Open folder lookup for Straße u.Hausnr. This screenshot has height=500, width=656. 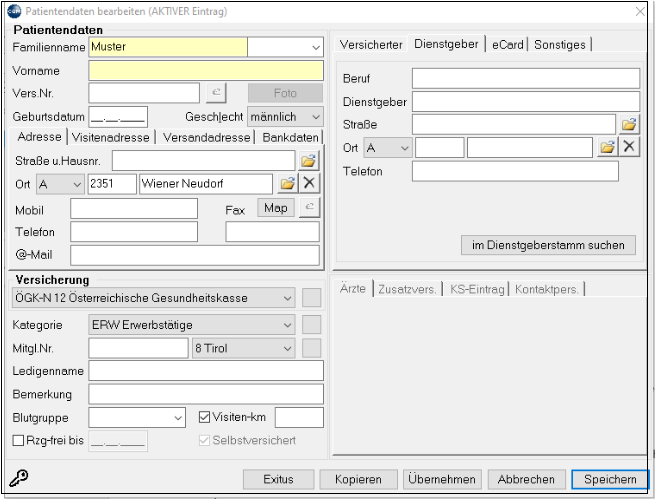click(x=309, y=161)
